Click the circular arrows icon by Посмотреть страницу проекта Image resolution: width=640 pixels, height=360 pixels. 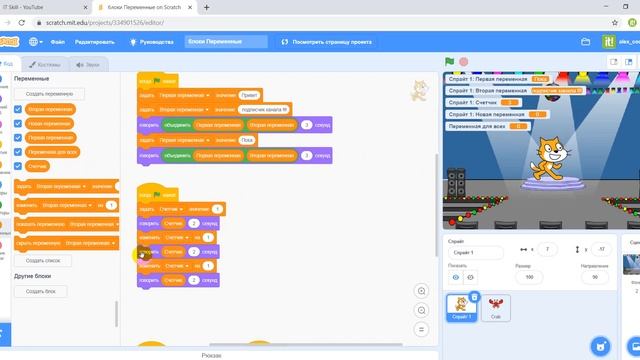(x=284, y=42)
